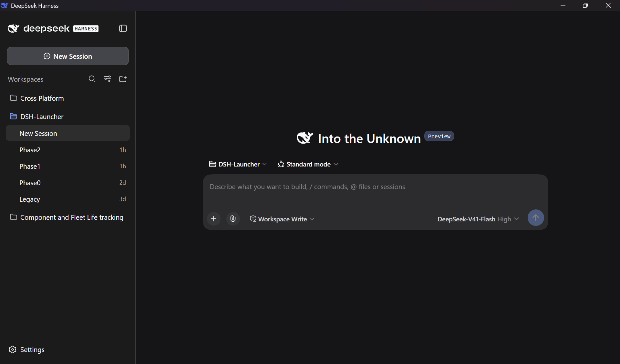Open the DeepSeek-V41-Flash model dropdown
The width and height of the screenshot is (620, 364).
(478, 219)
